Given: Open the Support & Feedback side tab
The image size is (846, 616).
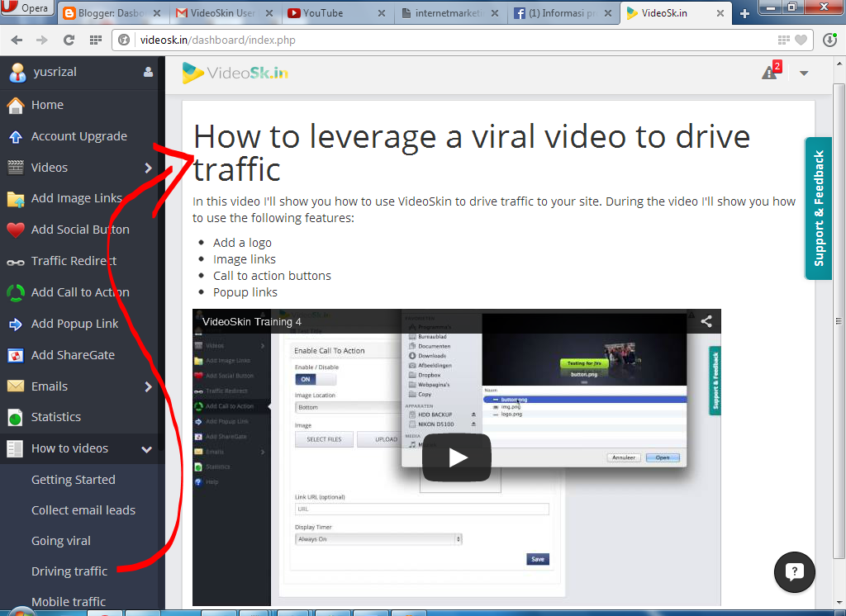Looking at the screenshot, I should tap(818, 208).
